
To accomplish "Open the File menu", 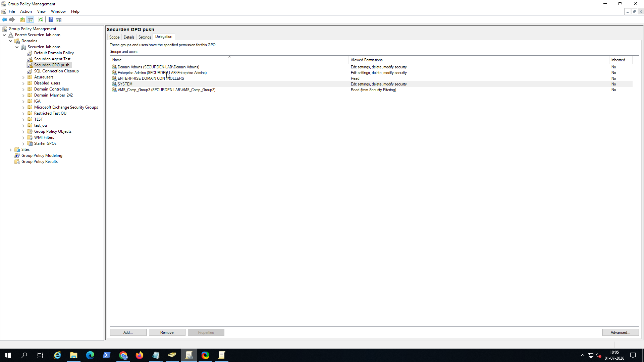I will point(12,11).
